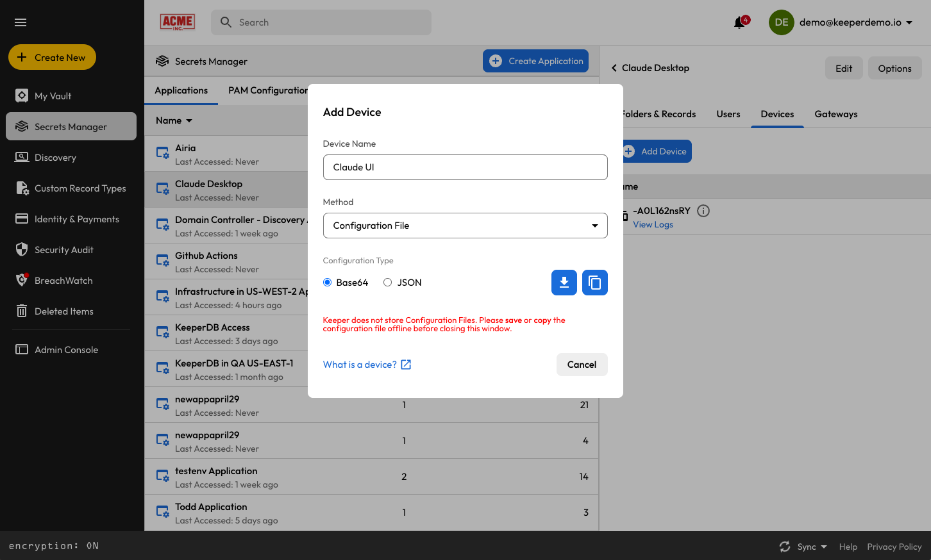Download the configuration file
Screen dimensions: 931x560
pyautogui.click(x=564, y=283)
